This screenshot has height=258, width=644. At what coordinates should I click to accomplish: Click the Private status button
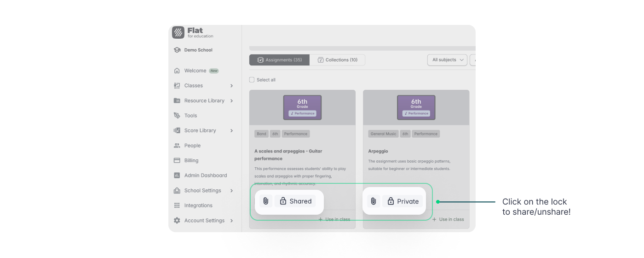point(402,201)
